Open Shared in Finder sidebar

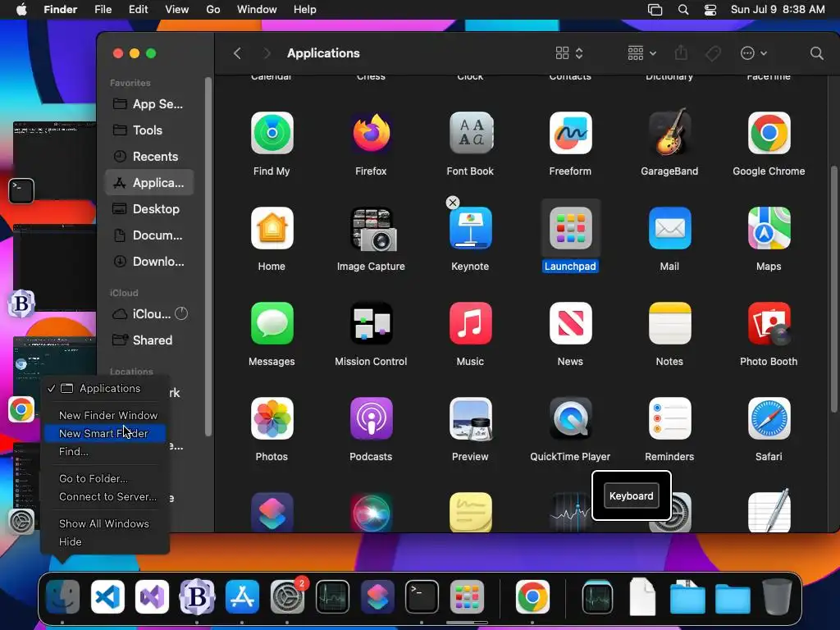click(x=149, y=340)
